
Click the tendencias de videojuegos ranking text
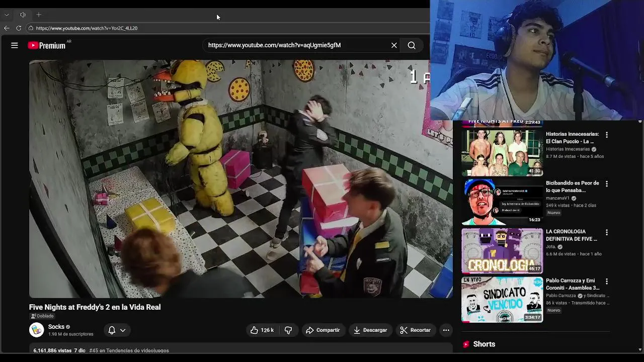pos(129,350)
